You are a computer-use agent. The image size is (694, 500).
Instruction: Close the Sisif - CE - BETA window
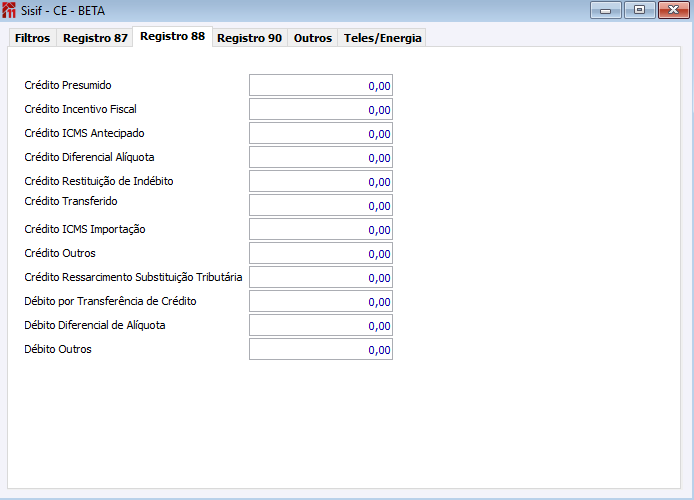coord(673,10)
